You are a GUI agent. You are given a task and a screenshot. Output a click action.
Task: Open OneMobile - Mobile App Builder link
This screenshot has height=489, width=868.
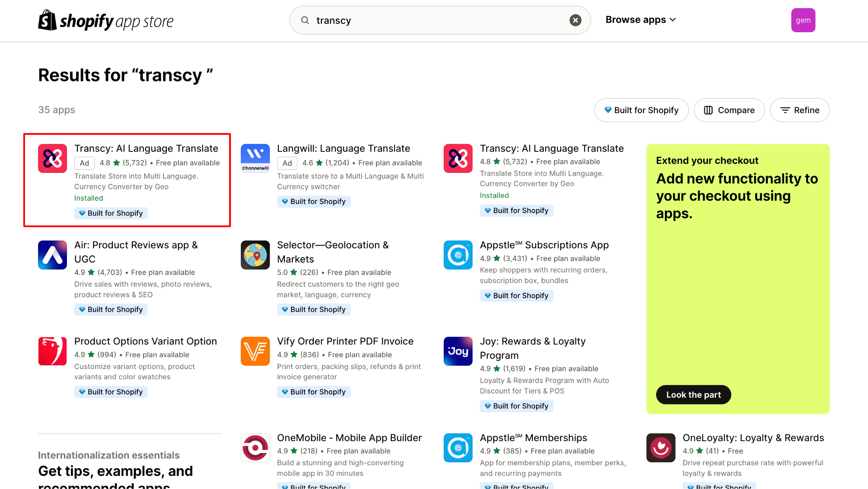pos(349,438)
